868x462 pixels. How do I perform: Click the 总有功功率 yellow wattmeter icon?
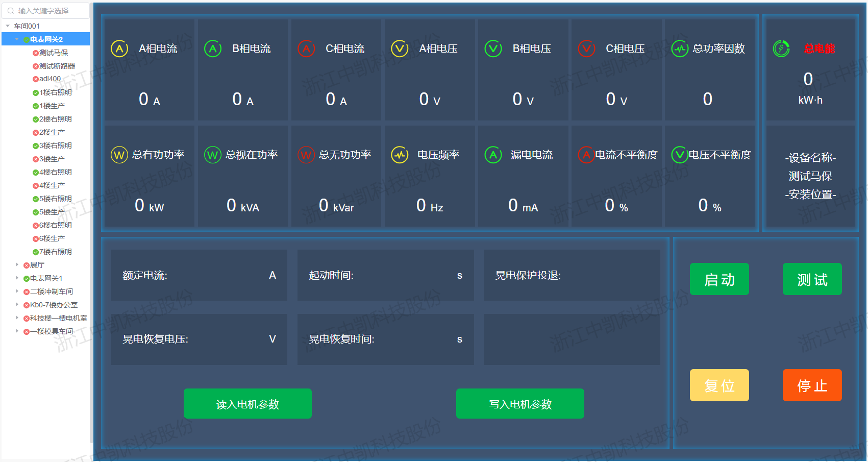pos(119,155)
